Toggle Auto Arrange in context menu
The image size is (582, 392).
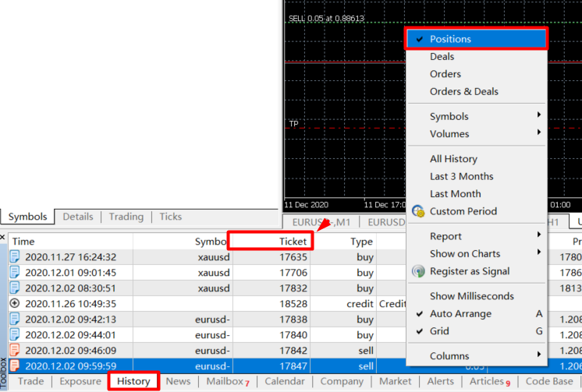[x=460, y=314]
